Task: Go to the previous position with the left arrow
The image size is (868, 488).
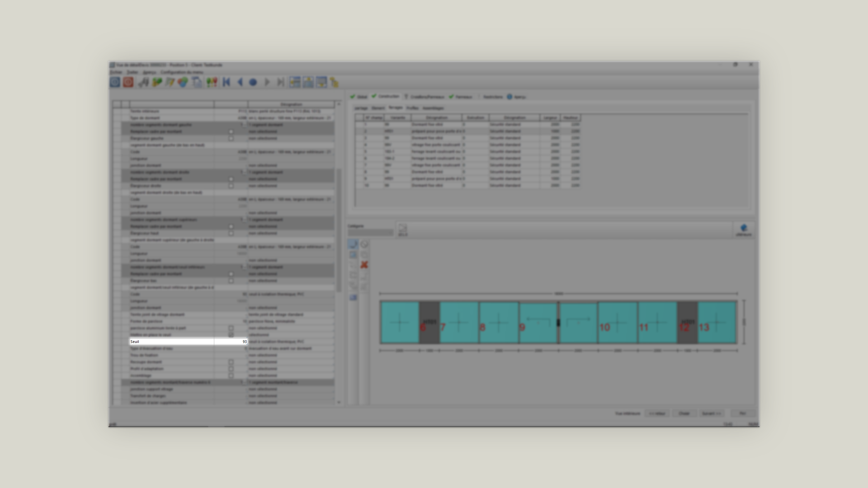Action: click(240, 82)
